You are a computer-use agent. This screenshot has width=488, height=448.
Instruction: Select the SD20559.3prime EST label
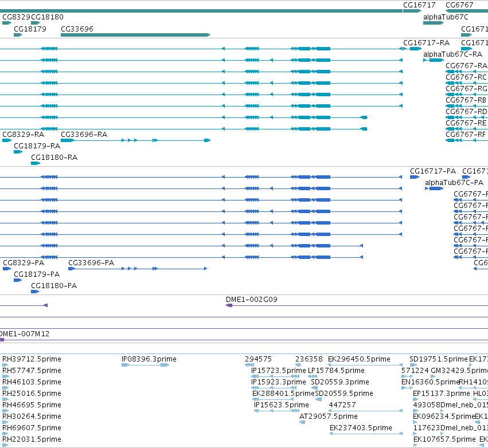point(340,382)
